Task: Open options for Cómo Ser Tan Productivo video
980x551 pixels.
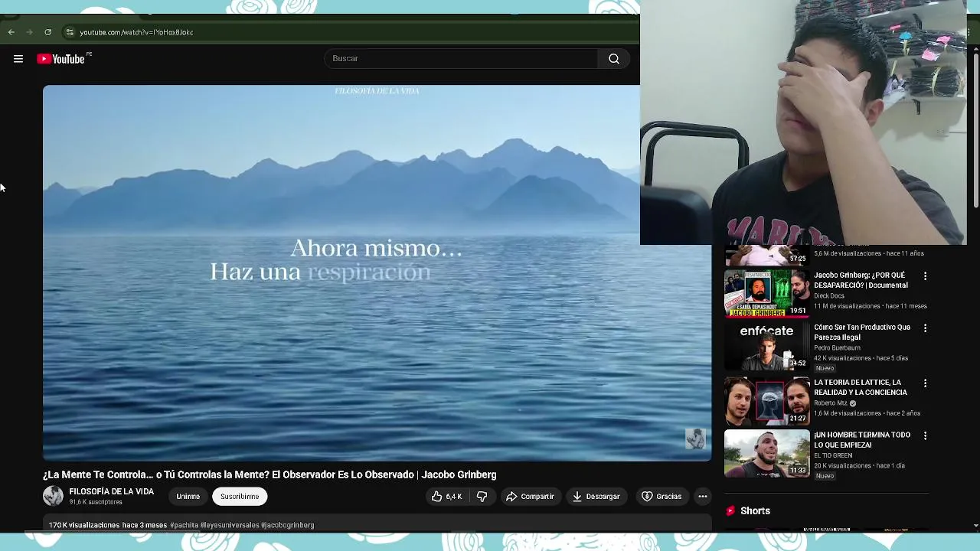Action: tap(925, 328)
